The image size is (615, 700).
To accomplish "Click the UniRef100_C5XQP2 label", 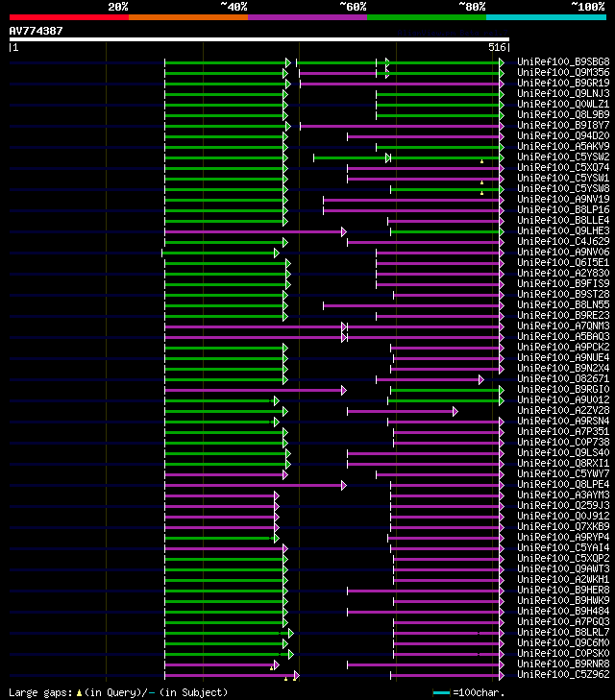I will (x=563, y=558).
